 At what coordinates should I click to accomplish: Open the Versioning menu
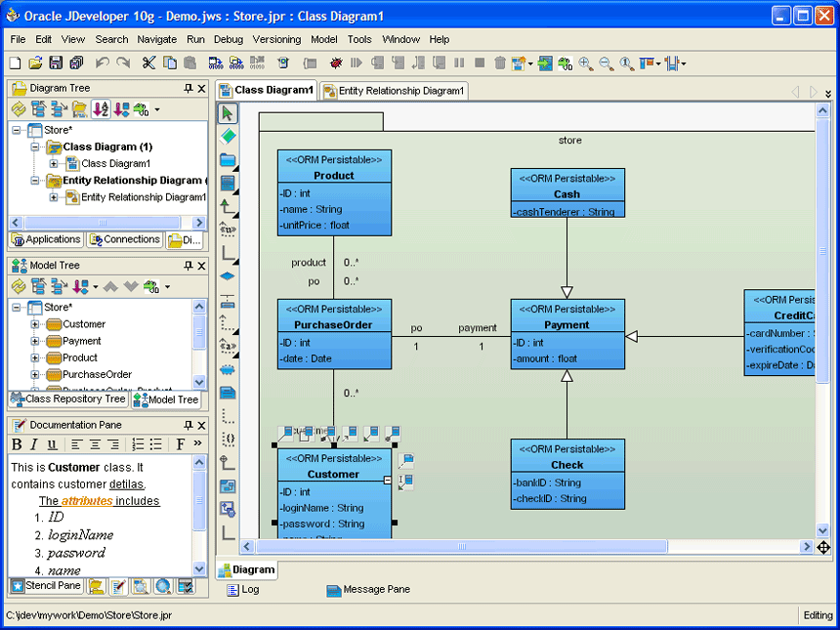pos(276,39)
